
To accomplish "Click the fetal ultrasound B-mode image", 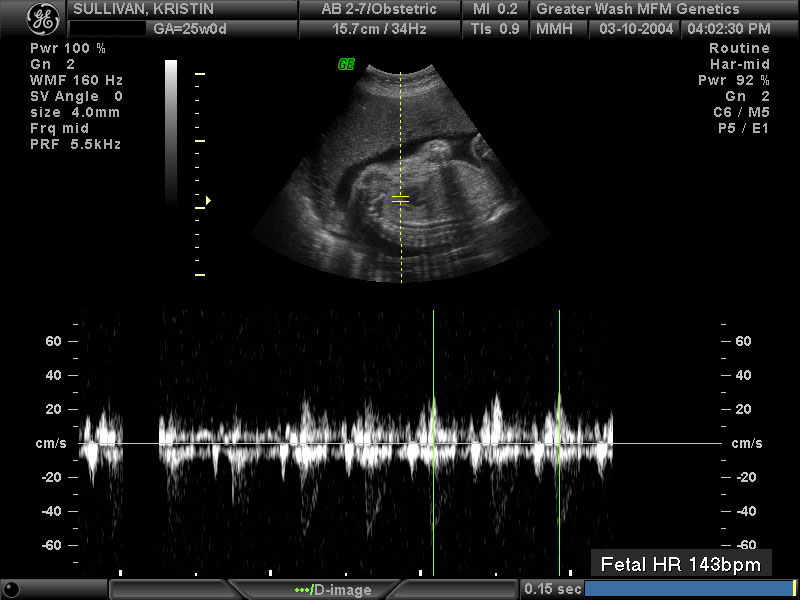I will pos(401,173).
